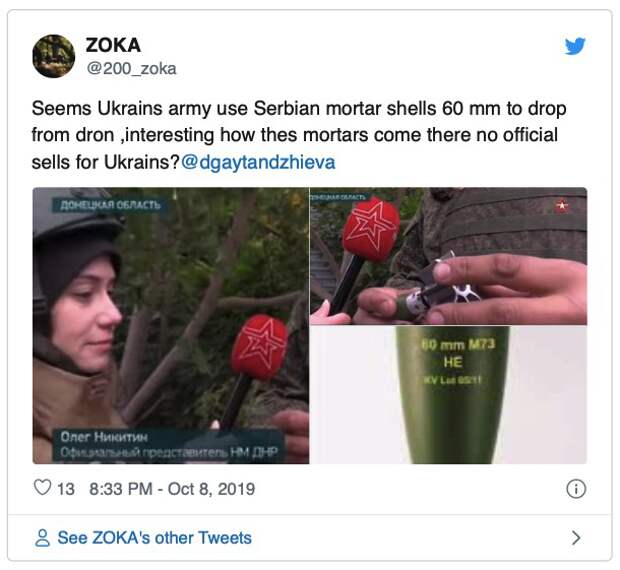Click the red star logo in top-right photo corner
The height and width of the screenshot is (570, 620).
pyautogui.click(x=562, y=206)
